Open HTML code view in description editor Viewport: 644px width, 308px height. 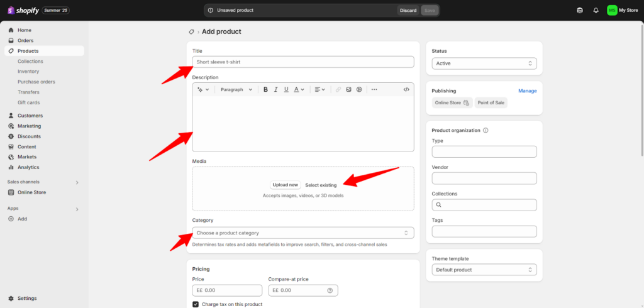(x=406, y=90)
